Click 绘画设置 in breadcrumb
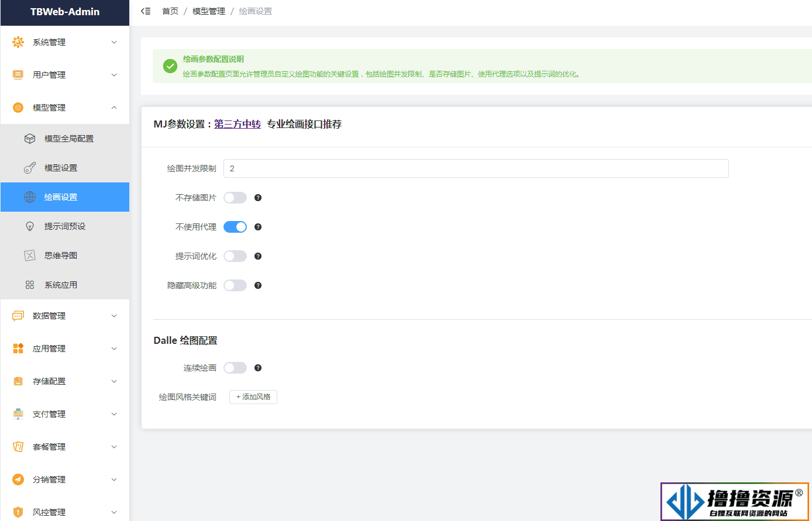 click(x=256, y=11)
